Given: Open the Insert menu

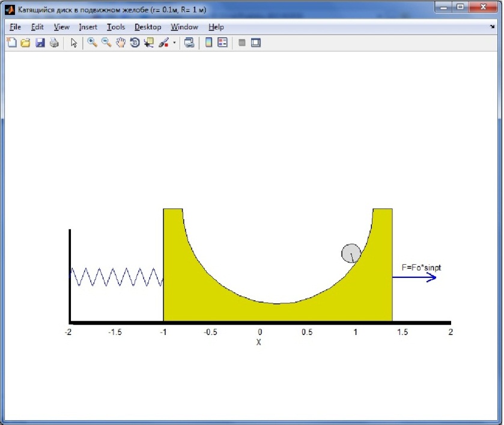Looking at the screenshot, I should (x=88, y=27).
